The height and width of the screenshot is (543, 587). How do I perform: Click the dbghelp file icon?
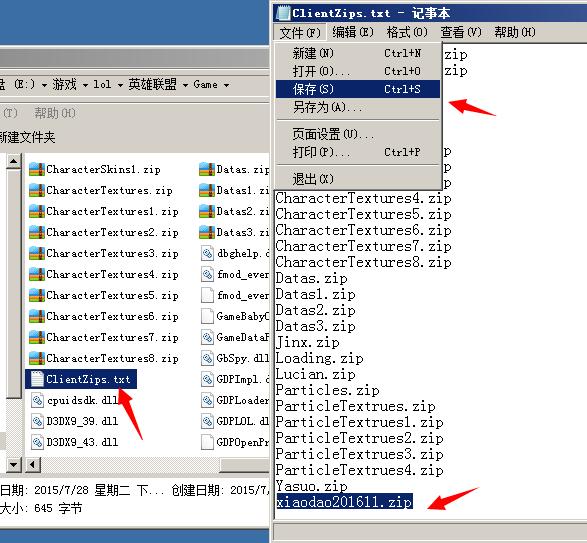[207, 253]
